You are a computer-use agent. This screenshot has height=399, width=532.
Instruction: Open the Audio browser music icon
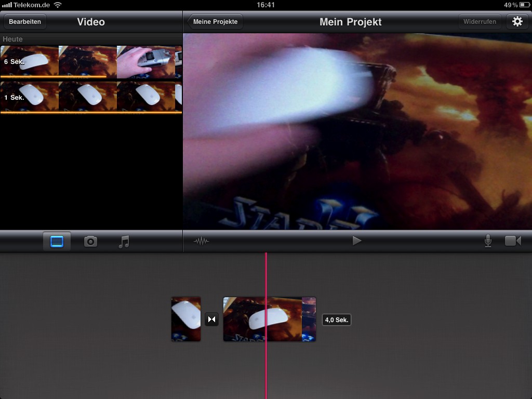point(124,241)
